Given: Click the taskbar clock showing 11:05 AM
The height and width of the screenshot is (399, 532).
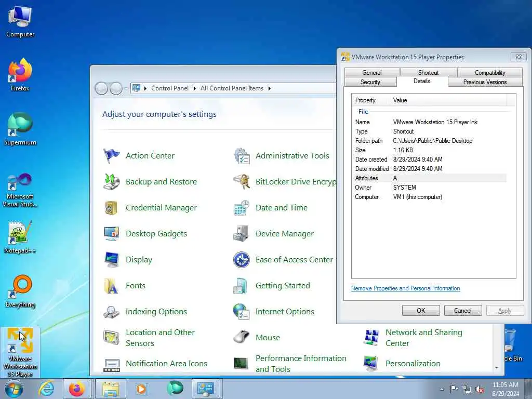Looking at the screenshot, I should (505, 390).
